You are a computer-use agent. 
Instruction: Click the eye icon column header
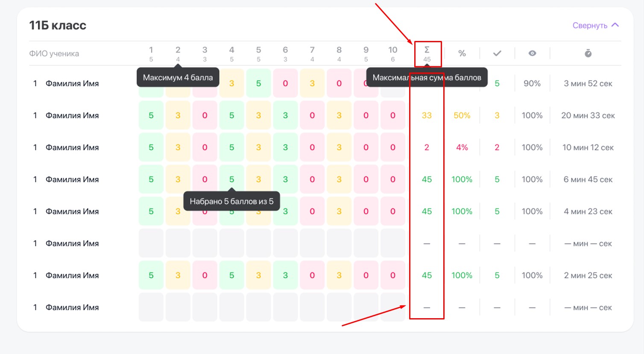(x=532, y=53)
